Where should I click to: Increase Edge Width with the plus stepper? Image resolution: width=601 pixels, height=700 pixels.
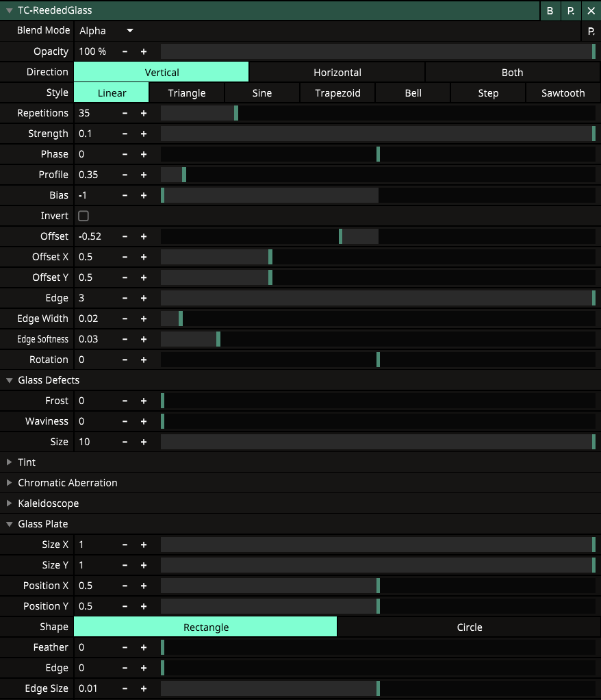[x=144, y=319]
